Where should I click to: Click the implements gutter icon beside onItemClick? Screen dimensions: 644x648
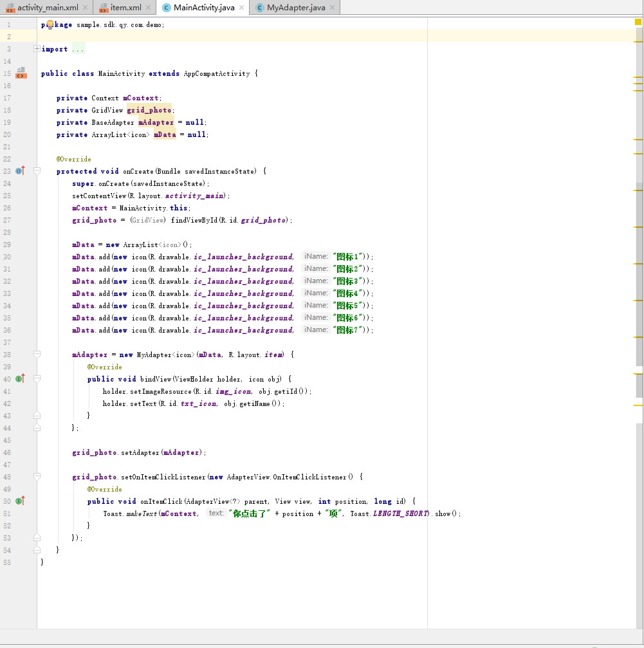[20, 501]
